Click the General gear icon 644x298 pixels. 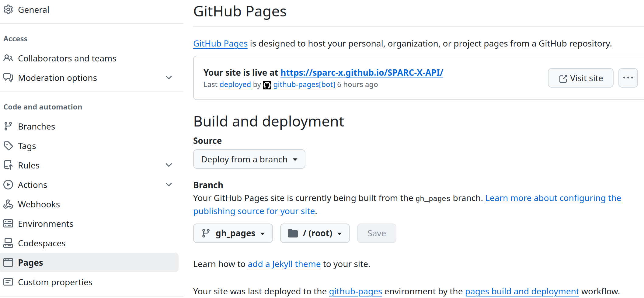point(8,10)
